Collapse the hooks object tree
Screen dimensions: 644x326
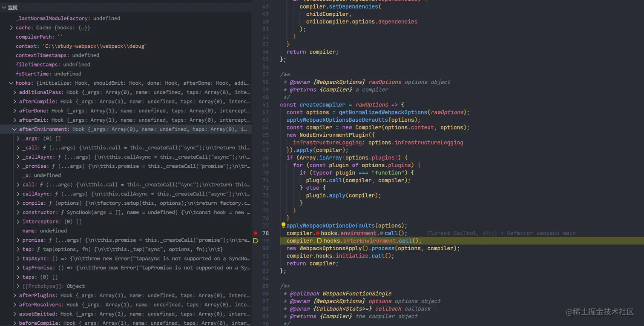11,83
